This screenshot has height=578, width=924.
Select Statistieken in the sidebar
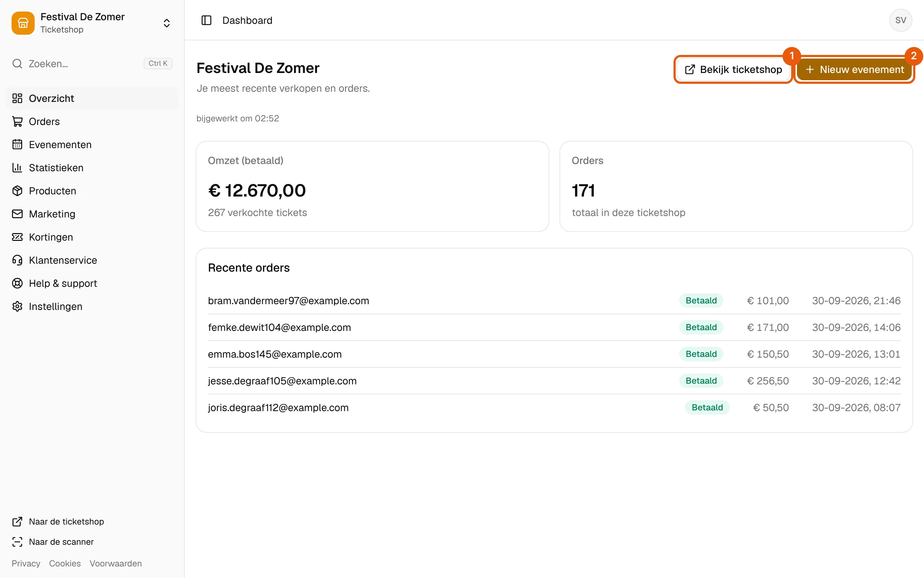tap(92, 168)
